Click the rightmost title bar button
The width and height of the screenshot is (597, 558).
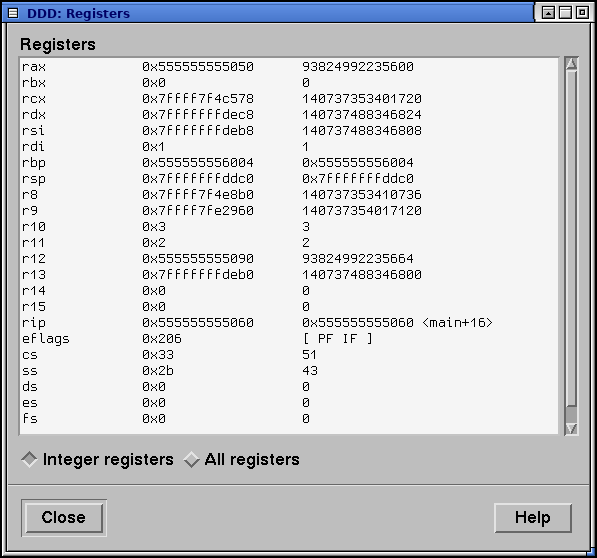(582, 13)
